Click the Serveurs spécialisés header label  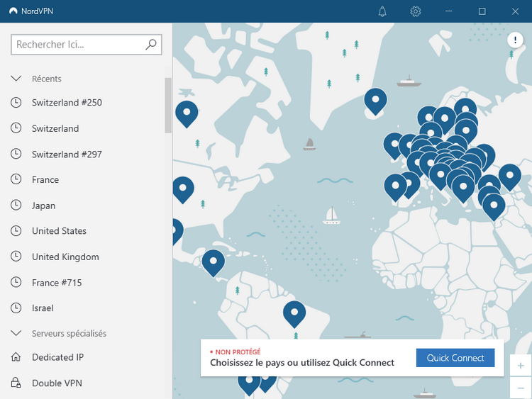click(x=69, y=333)
